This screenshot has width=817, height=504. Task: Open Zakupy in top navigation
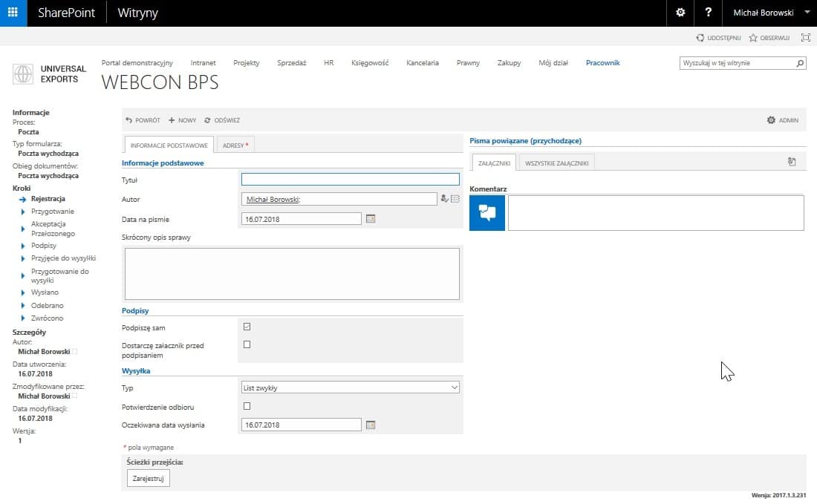tap(509, 63)
